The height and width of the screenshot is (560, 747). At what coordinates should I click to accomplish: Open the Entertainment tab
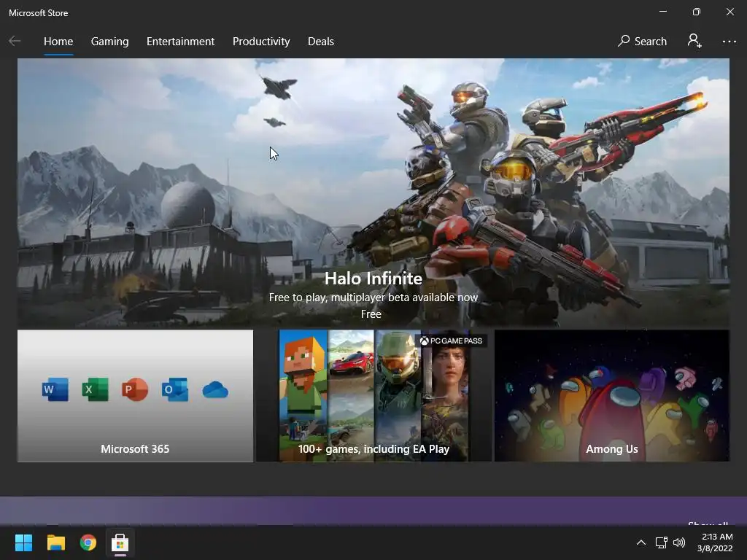pos(181,42)
